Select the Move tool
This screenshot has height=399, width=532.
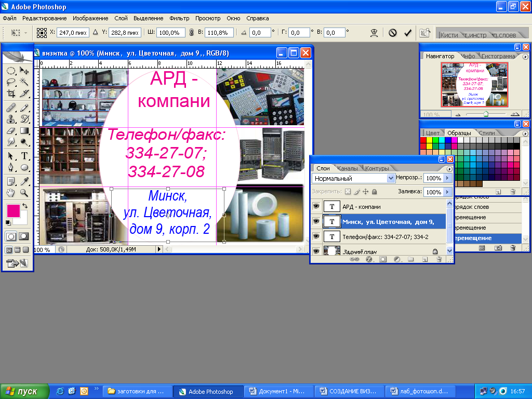pos(24,71)
